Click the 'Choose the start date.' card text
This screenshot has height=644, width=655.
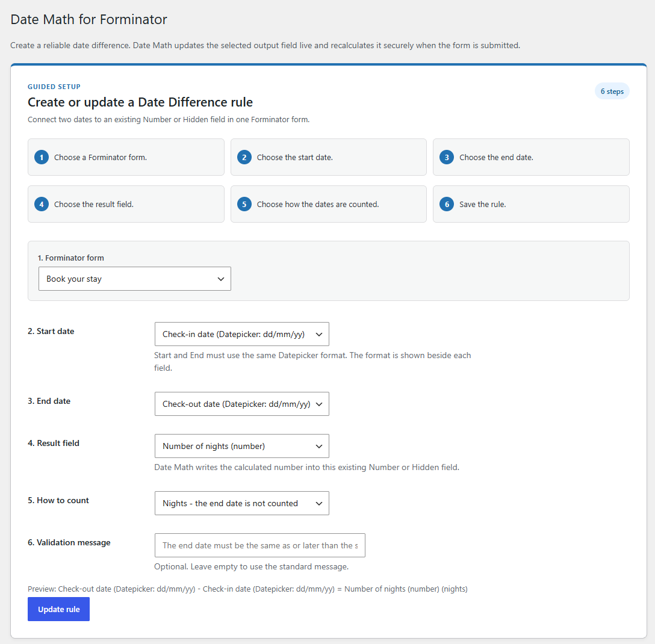click(294, 158)
